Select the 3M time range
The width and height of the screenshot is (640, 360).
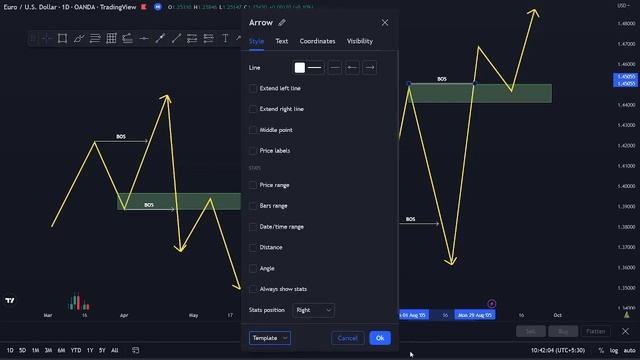(x=48, y=350)
